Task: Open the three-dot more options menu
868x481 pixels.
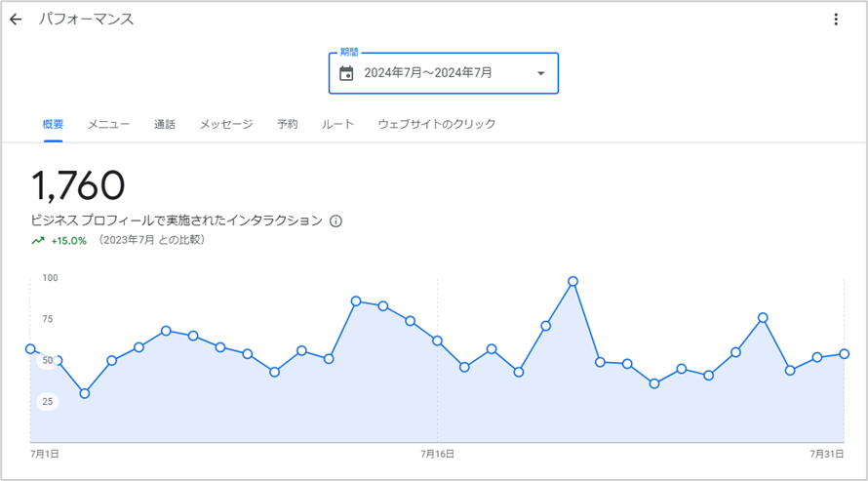Action: pyautogui.click(x=836, y=20)
